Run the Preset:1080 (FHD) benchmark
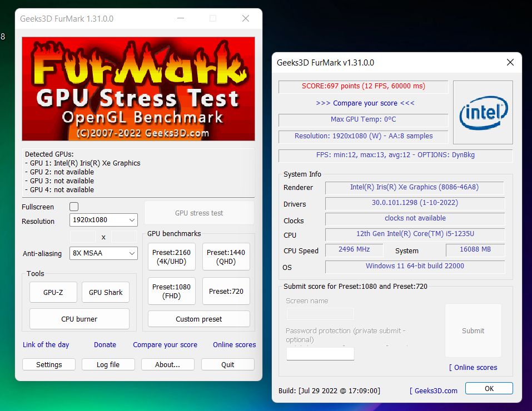Screen dimensions: 532x411 tap(172, 291)
